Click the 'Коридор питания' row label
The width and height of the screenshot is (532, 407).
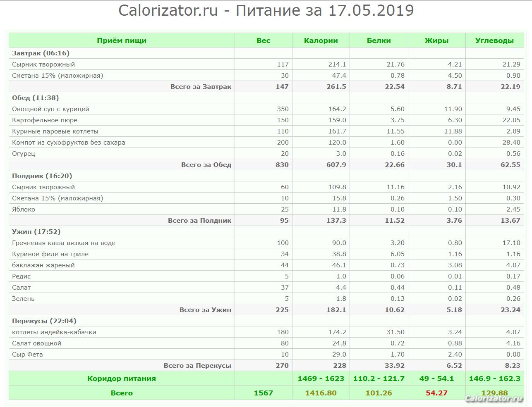tap(122, 378)
